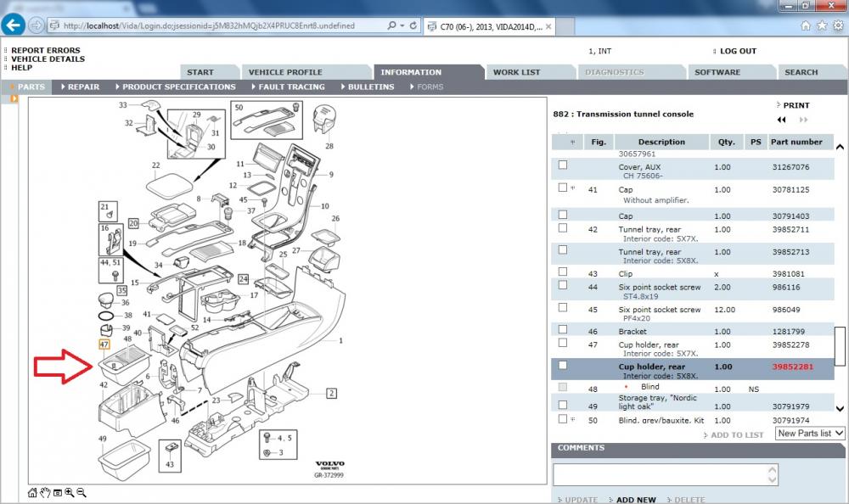Click the home icon below the diagram
The height and width of the screenshot is (504, 849).
pos(32,493)
